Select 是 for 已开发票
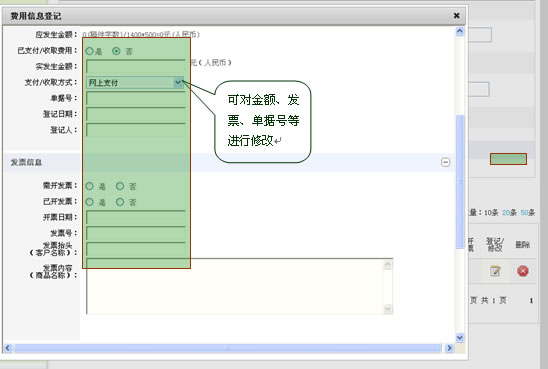Screen dimensions: 548x369 [89, 202]
